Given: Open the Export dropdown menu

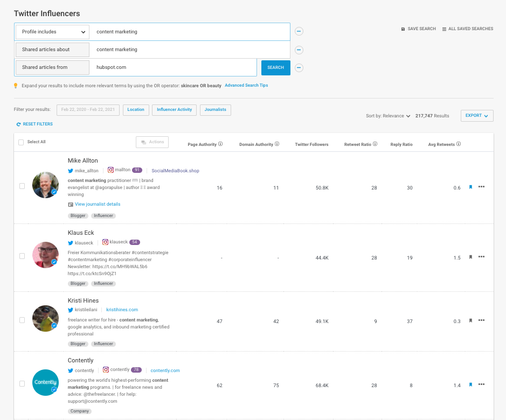Looking at the screenshot, I should pyautogui.click(x=477, y=116).
